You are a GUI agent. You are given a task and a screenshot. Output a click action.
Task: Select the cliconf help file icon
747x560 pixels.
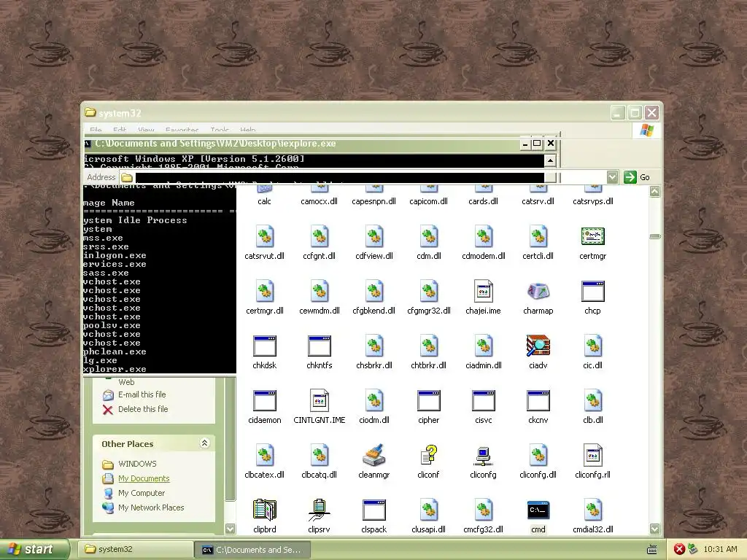[428, 456]
